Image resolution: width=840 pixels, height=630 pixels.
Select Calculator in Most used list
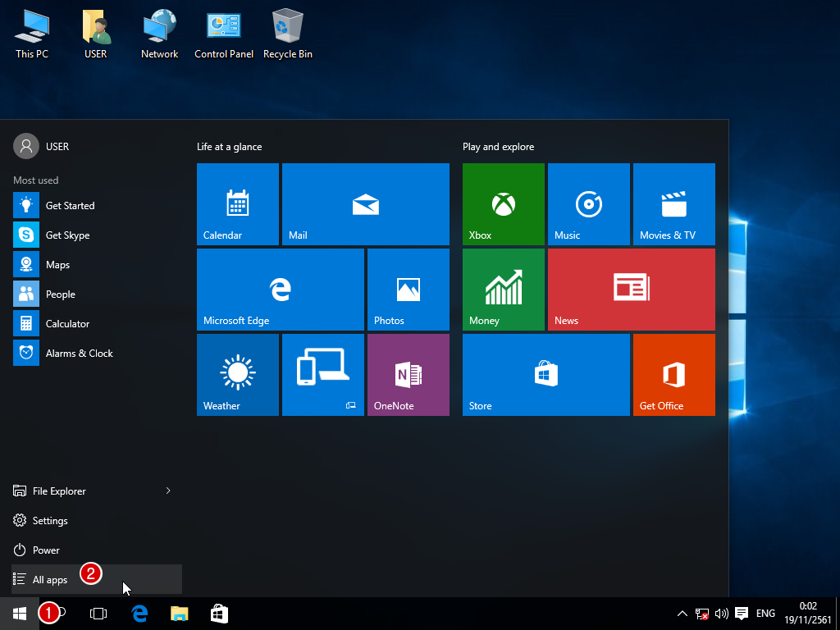[67, 324]
